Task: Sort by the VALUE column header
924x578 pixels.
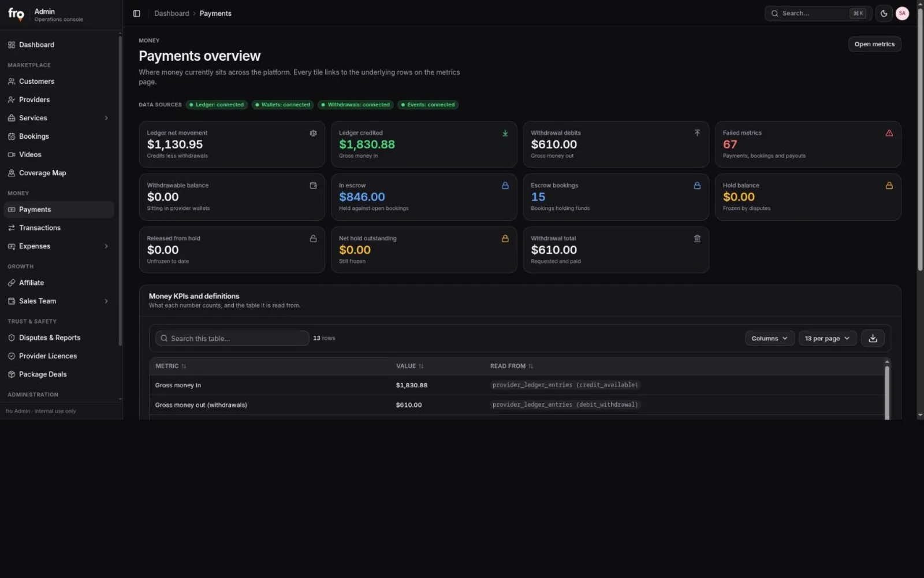Action: [x=409, y=366]
